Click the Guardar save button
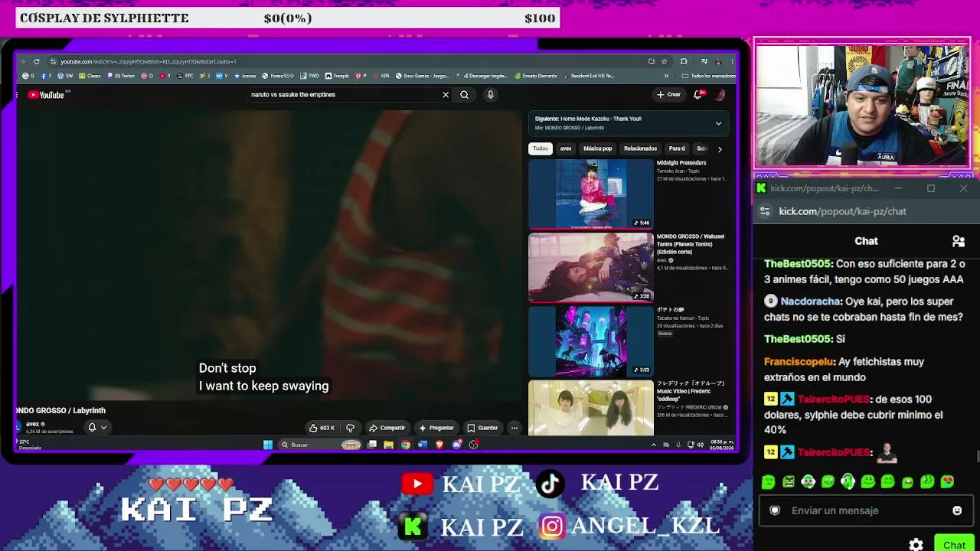Image resolution: width=980 pixels, height=551 pixels. (x=482, y=428)
